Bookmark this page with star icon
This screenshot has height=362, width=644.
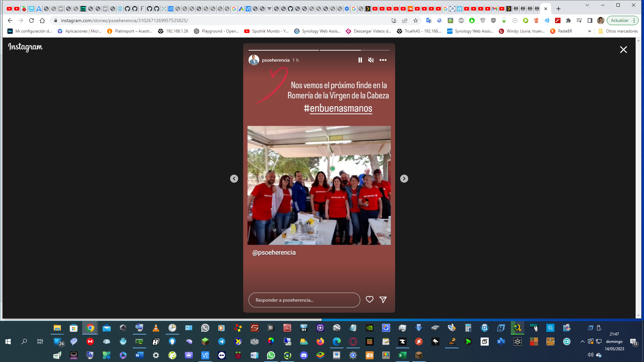[x=416, y=20]
